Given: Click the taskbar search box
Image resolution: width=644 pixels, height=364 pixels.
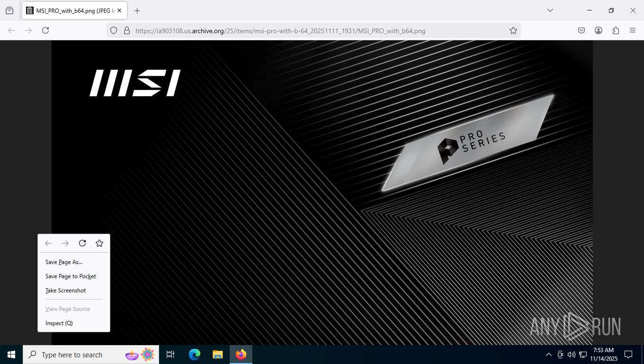Looking at the screenshot, I should 91,355.
